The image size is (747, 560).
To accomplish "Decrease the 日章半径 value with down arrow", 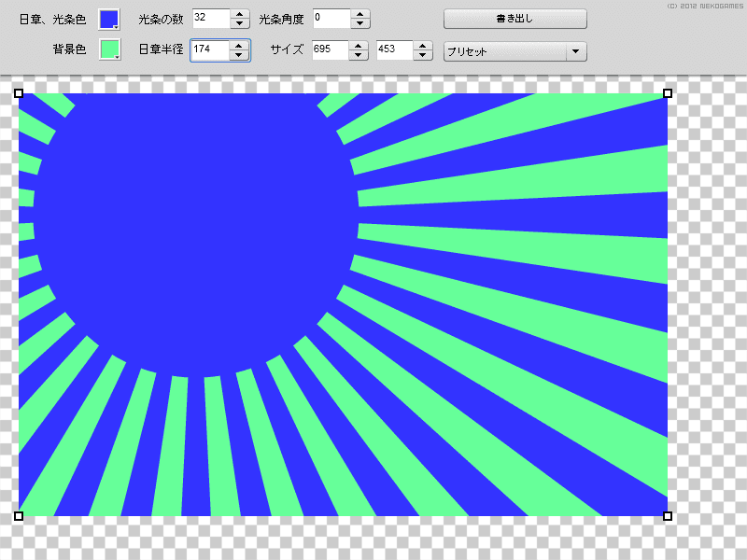I will pos(239,55).
